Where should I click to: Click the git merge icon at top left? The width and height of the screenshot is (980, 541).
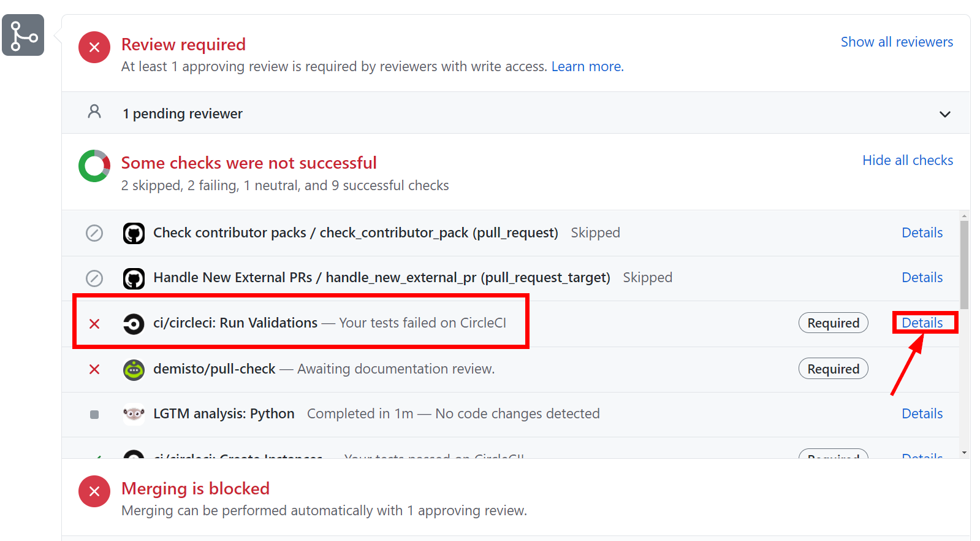(23, 35)
